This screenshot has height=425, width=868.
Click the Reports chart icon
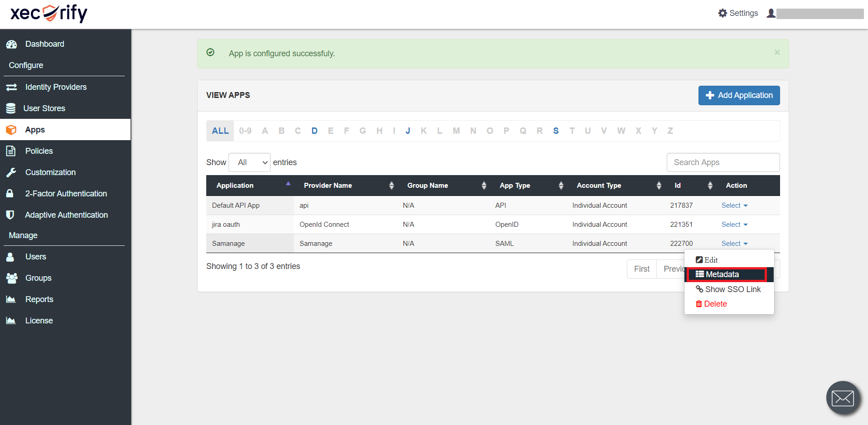[11, 299]
